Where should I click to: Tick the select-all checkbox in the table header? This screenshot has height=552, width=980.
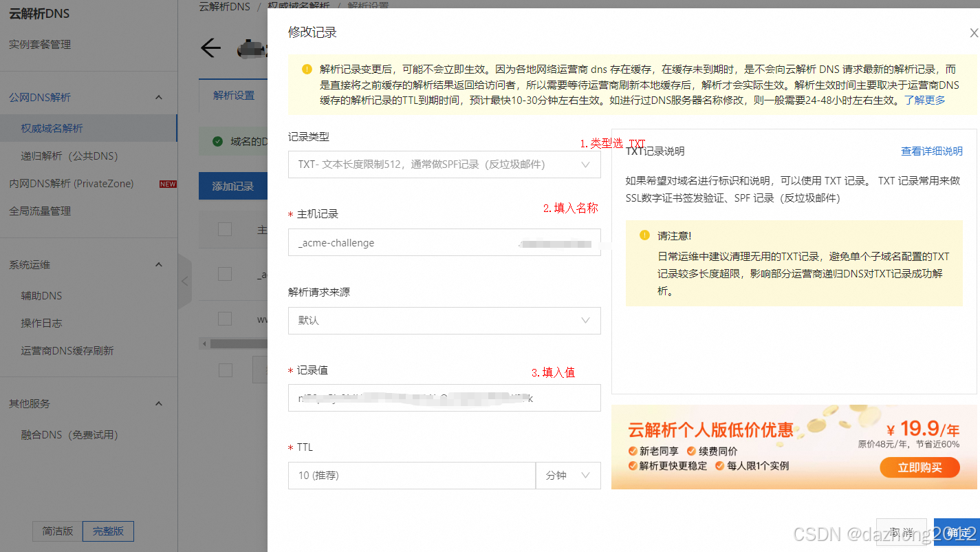(225, 229)
